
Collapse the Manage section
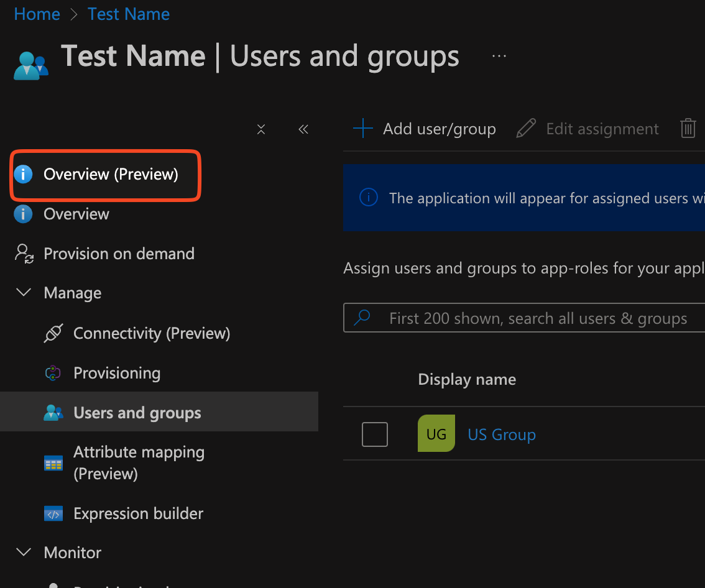(x=24, y=293)
